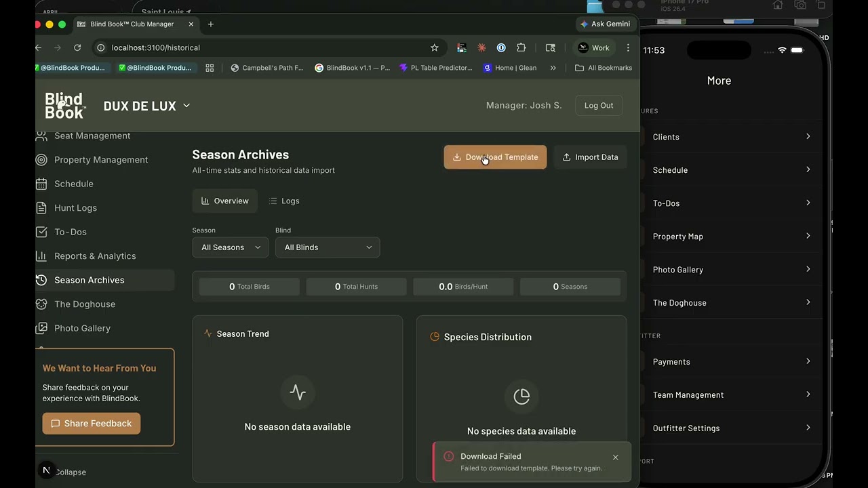Bookmark this page with star icon
The width and height of the screenshot is (868, 488).
click(435, 47)
